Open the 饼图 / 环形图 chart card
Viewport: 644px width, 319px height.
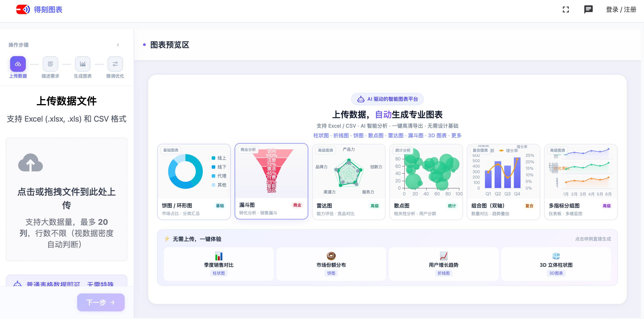click(194, 182)
